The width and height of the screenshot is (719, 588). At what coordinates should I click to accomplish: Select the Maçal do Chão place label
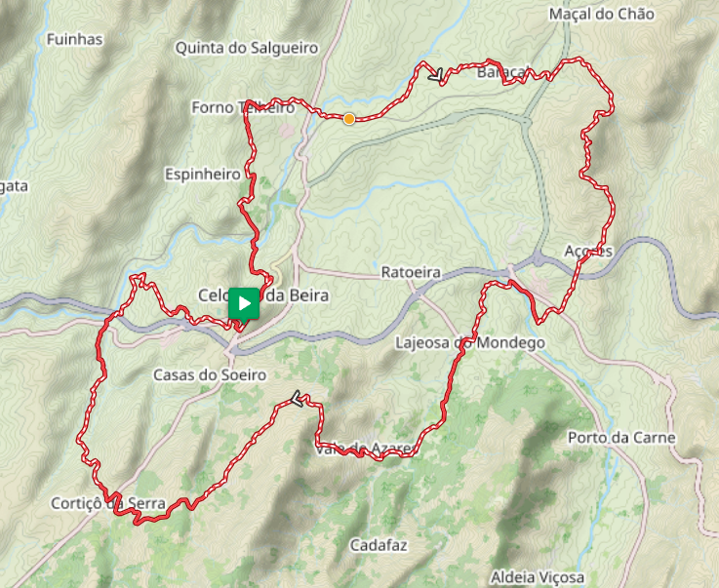602,15
